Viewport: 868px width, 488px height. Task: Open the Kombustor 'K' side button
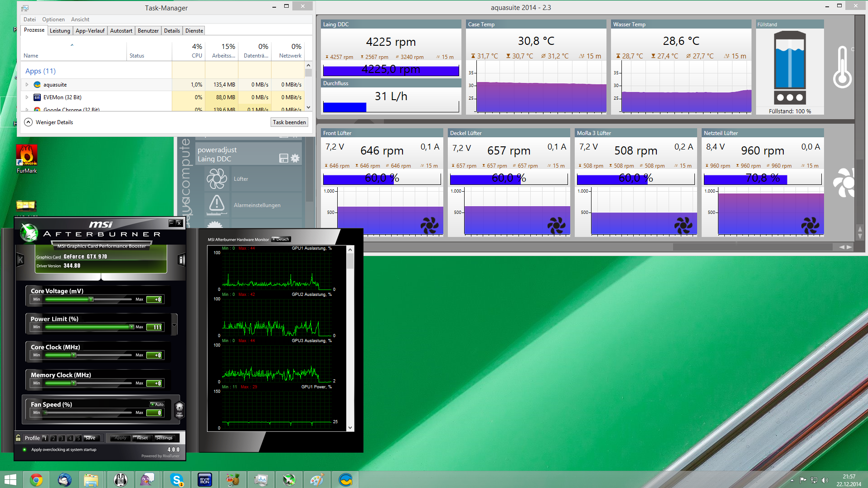[20, 260]
